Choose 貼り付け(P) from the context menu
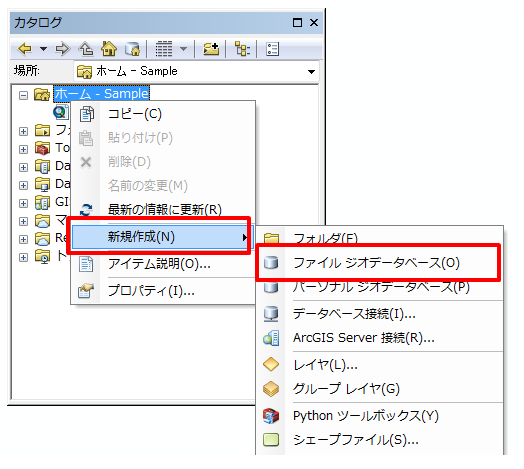This screenshot has width=524, height=469. point(163,138)
